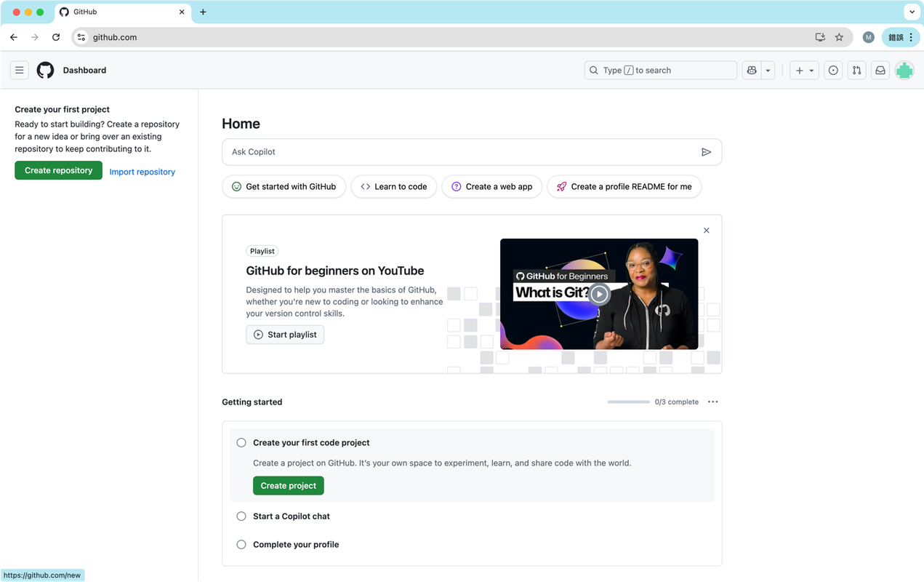924x582 pixels.
Task: Go back with browser back arrow
Action: [x=14, y=37]
